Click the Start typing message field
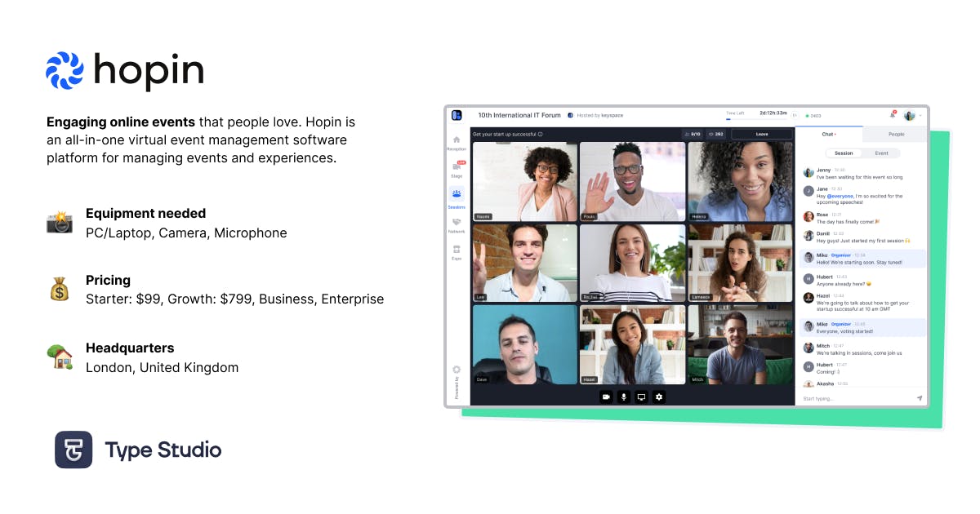This screenshot has height=514, width=980. pyautogui.click(x=856, y=398)
